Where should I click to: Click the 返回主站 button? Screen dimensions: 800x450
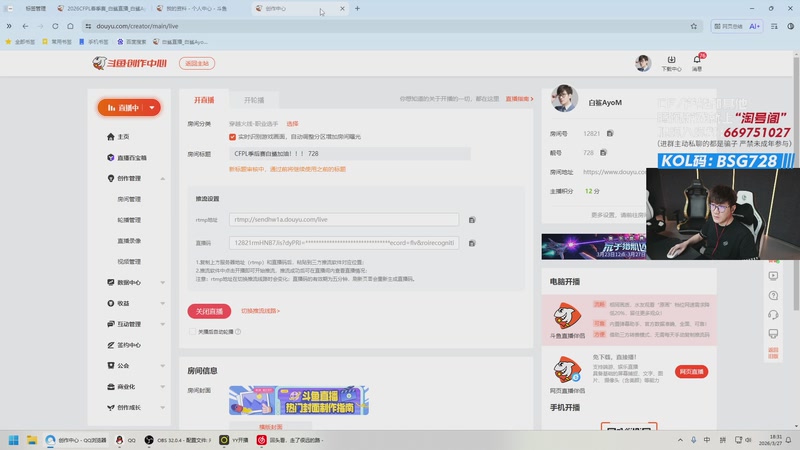(197, 63)
